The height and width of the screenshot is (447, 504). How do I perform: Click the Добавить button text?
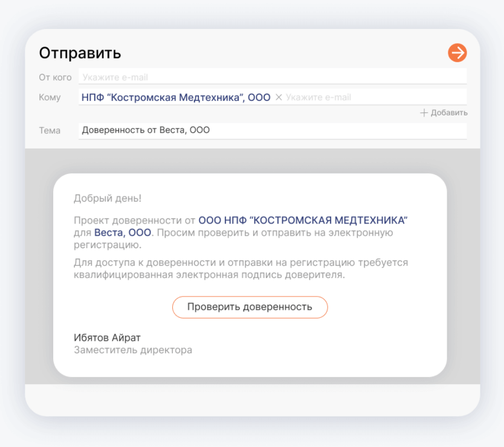[448, 113]
